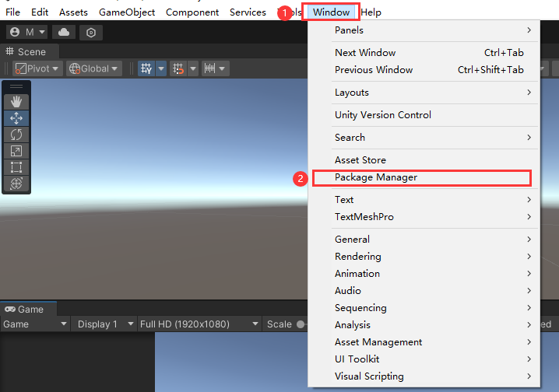Toggle grid visibility icon in Scene toolbar
Screen dimensions: 559x392
point(146,68)
